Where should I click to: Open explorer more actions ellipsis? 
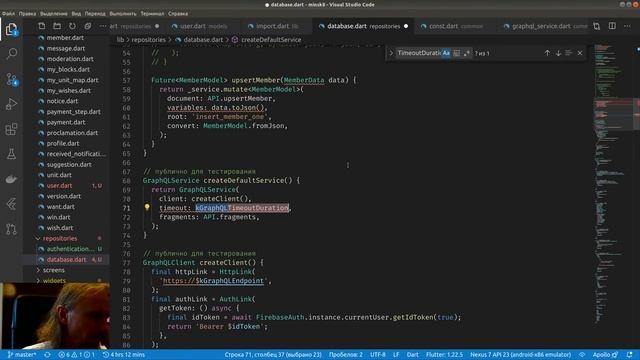click(102, 26)
